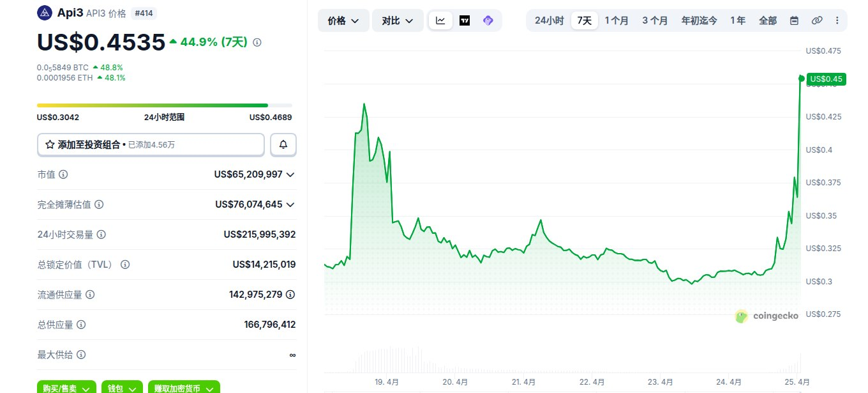This screenshot has width=868, height=393.
Task: Switch to line chart view icon
Action: click(440, 20)
